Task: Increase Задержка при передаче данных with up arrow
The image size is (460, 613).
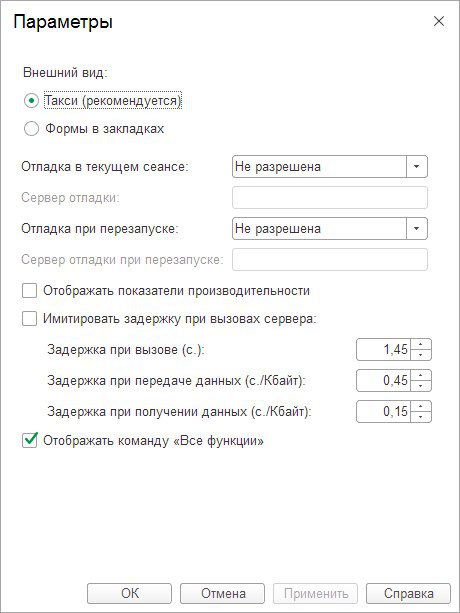Action: click(x=421, y=375)
